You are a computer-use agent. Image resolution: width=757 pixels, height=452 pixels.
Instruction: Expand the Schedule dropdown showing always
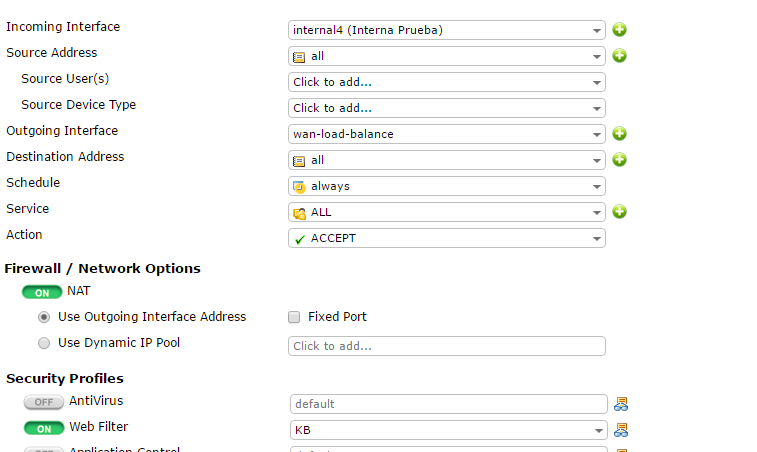447,186
